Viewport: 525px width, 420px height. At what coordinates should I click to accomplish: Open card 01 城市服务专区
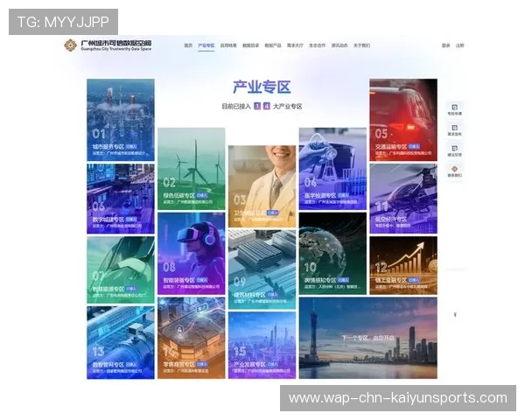click(x=121, y=120)
